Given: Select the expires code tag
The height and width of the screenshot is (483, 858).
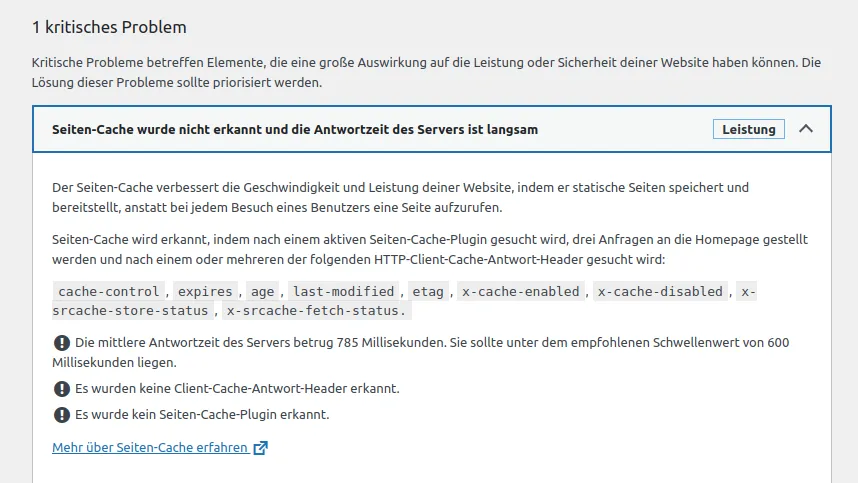Looking at the screenshot, I should coord(205,292).
